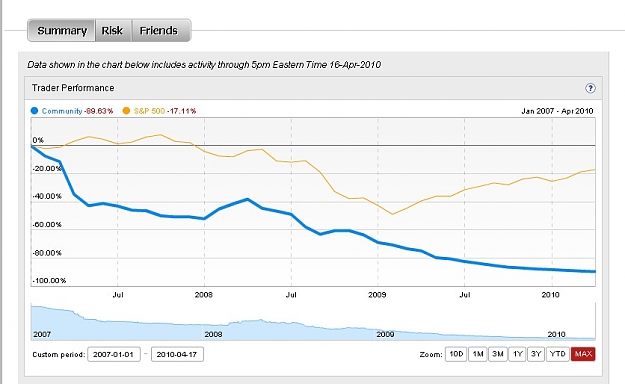Image resolution: width=625 pixels, height=384 pixels.
Task: Click the orange S&P 500 legend dot
Action: point(126,111)
